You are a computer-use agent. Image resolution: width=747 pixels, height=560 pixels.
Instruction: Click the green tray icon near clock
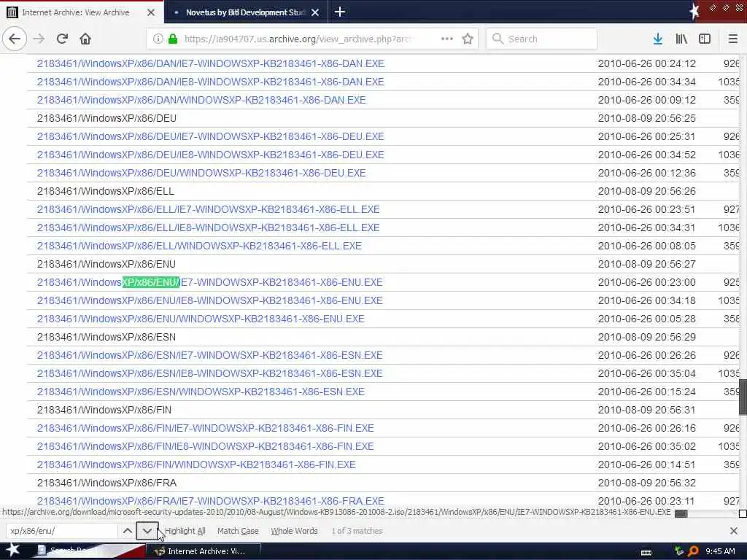679,551
